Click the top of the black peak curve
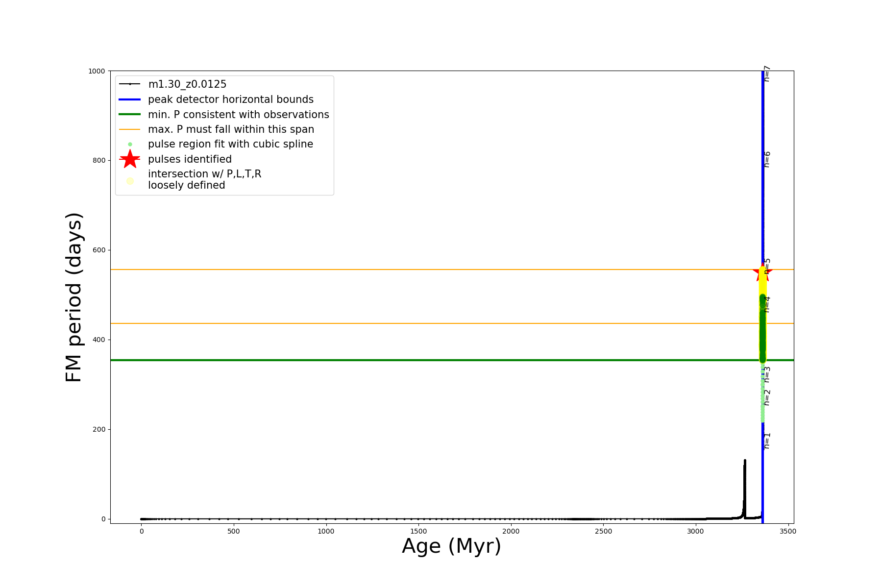Image resolution: width=882 pixels, height=588 pixels. [745, 461]
